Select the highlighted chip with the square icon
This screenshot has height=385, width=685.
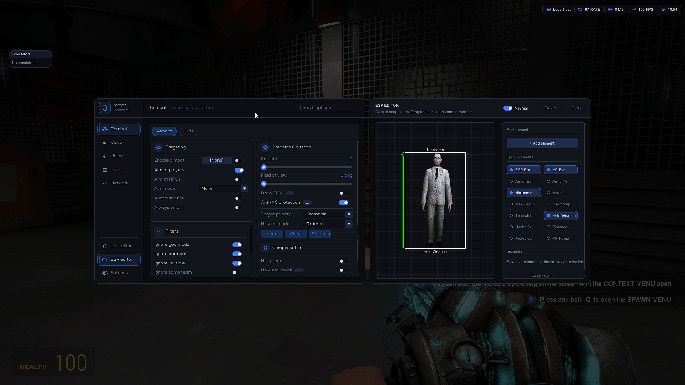click(x=561, y=215)
